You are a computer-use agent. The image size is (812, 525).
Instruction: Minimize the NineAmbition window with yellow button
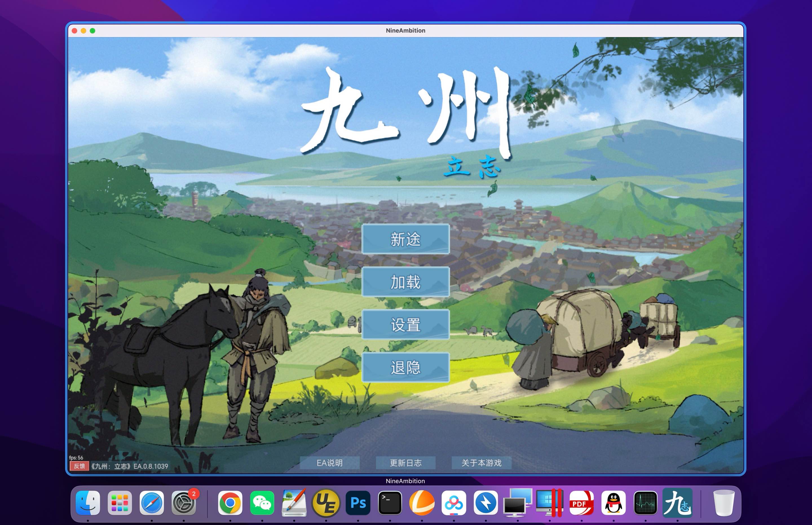pyautogui.click(x=83, y=31)
